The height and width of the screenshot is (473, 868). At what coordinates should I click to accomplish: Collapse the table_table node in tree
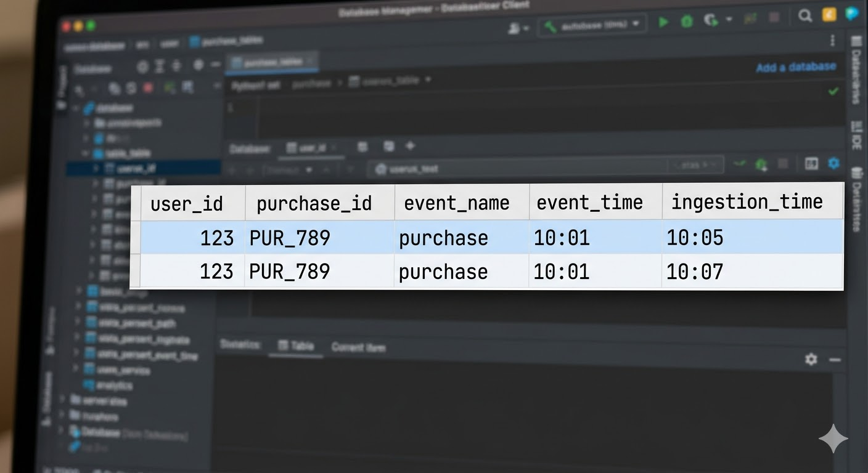pyautogui.click(x=86, y=153)
